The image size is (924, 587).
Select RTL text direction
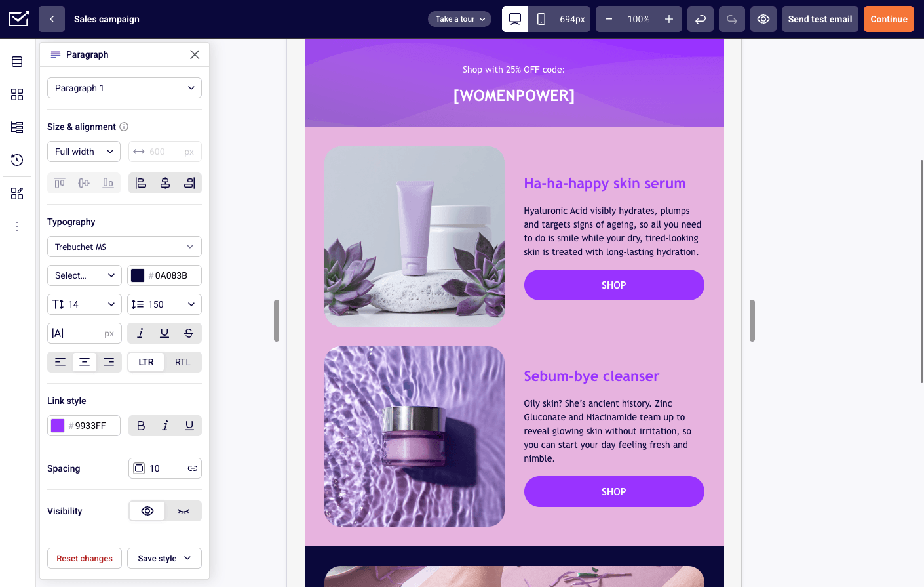(x=183, y=362)
